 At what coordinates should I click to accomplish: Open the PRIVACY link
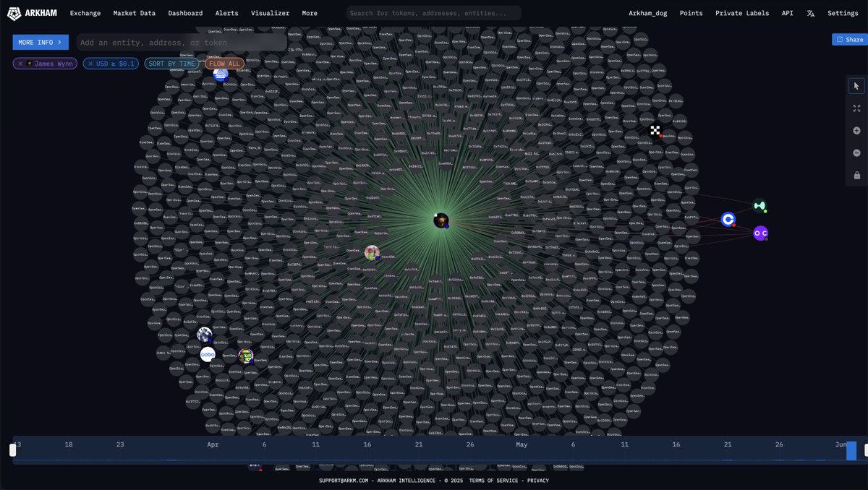(x=537, y=481)
